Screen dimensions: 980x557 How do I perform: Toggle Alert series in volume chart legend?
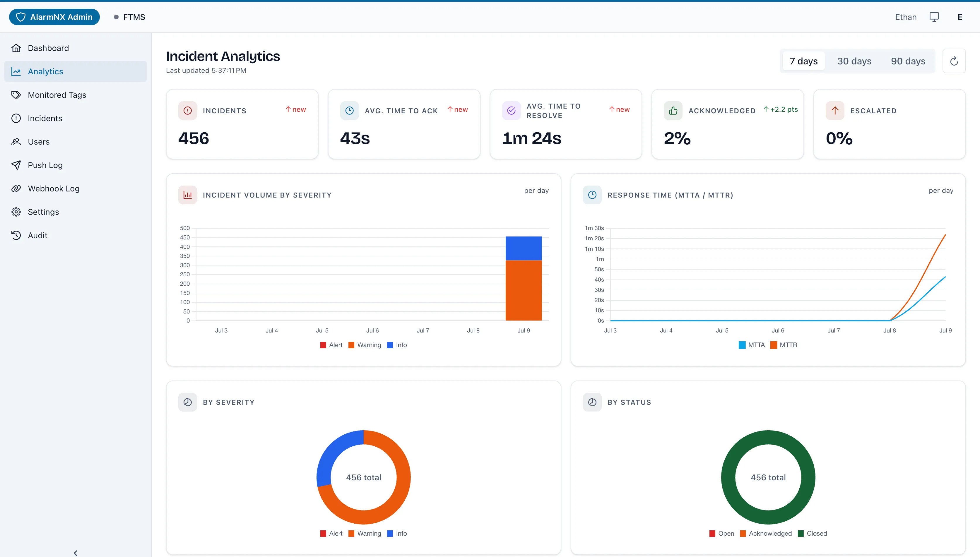(x=331, y=345)
